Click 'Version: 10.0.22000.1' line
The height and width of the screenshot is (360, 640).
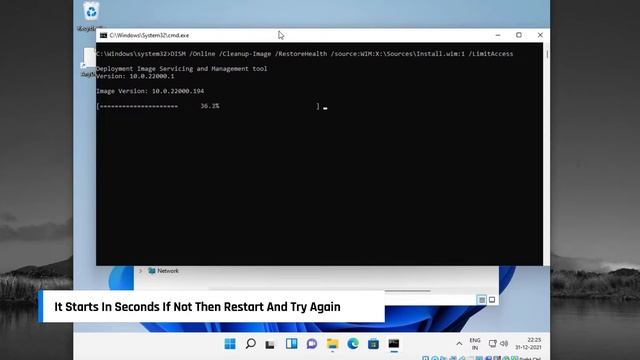pyautogui.click(x=135, y=76)
